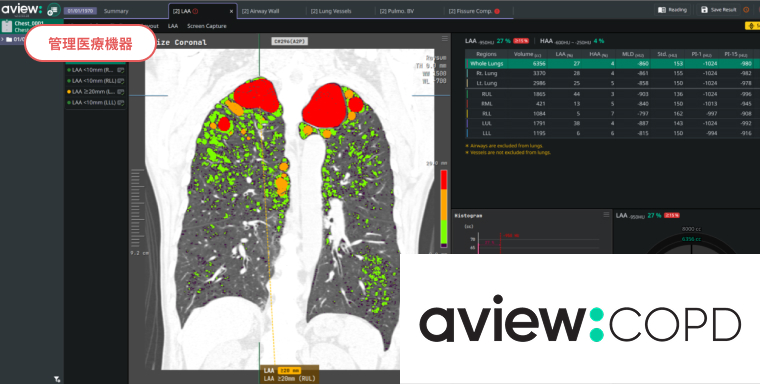Select the Lt. Lung table row

[612, 83]
